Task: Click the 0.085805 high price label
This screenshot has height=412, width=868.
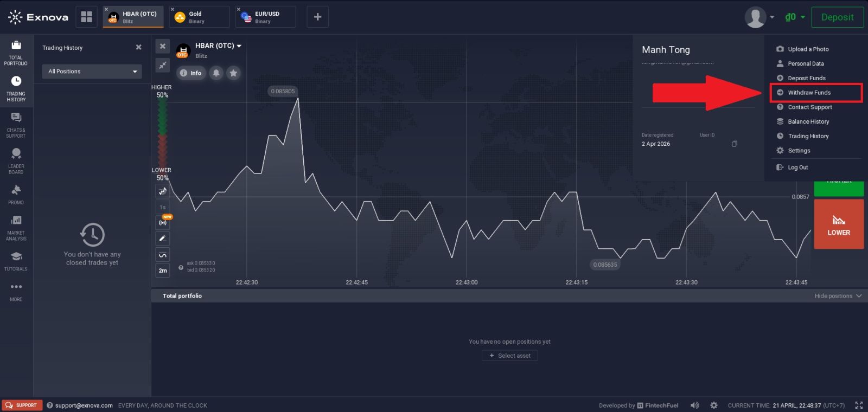Action: point(283,91)
